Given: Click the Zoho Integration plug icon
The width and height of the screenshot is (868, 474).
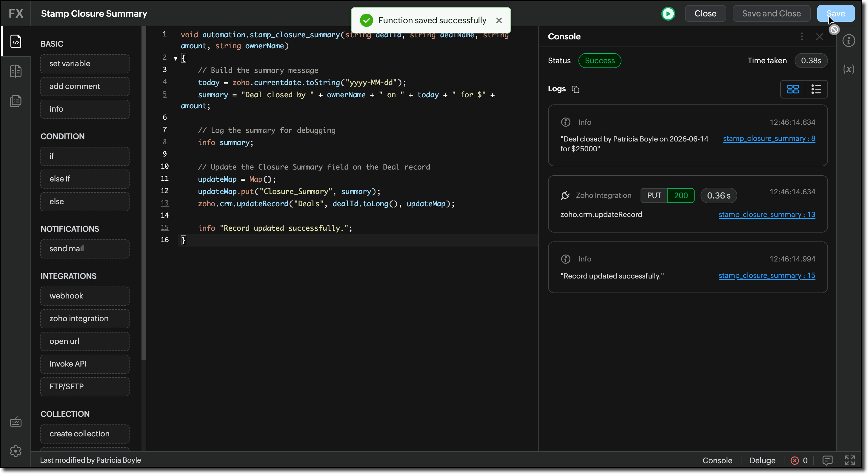Looking at the screenshot, I should pos(565,196).
